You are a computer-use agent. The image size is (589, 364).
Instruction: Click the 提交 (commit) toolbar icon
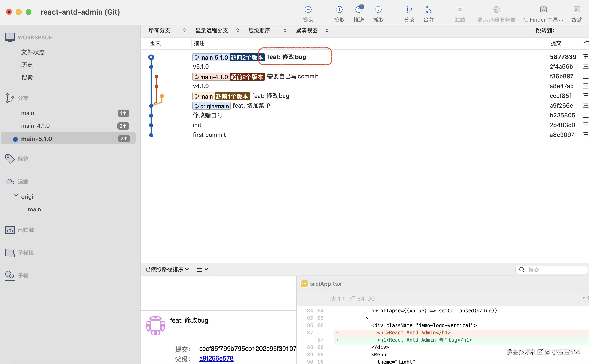[308, 13]
